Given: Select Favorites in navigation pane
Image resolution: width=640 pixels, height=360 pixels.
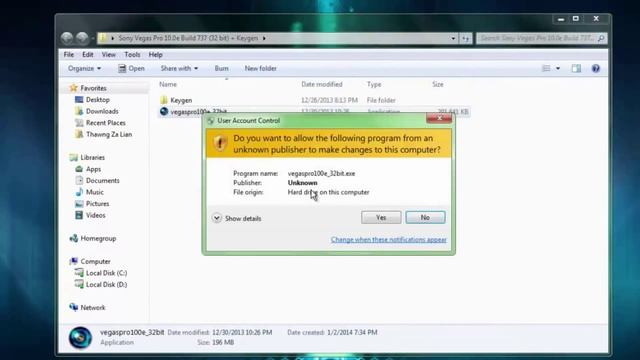Looking at the screenshot, I should [x=93, y=88].
